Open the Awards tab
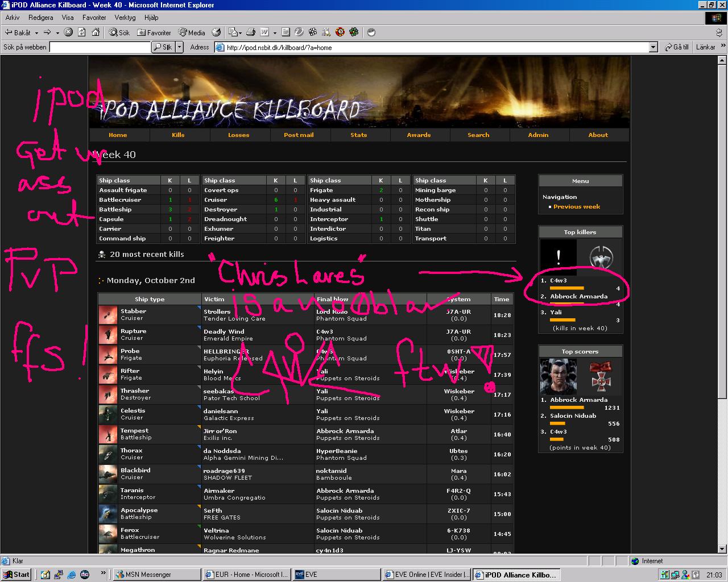The height and width of the screenshot is (582, 728). coord(419,135)
